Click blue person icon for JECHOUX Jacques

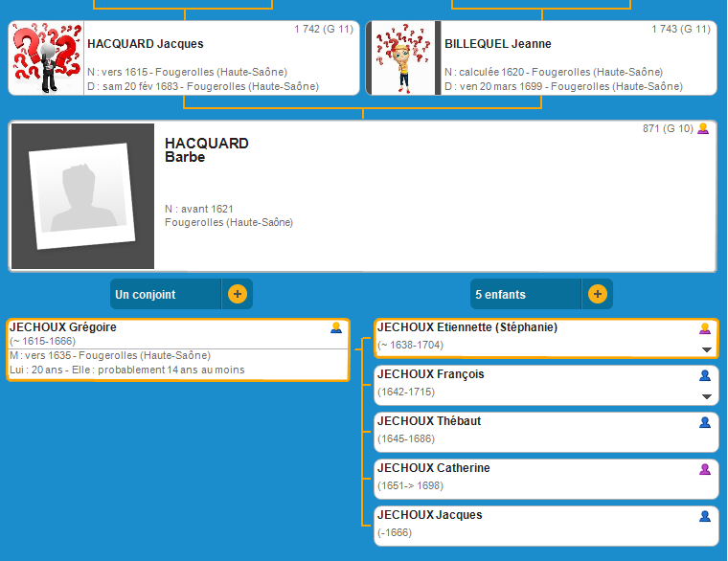pos(705,516)
